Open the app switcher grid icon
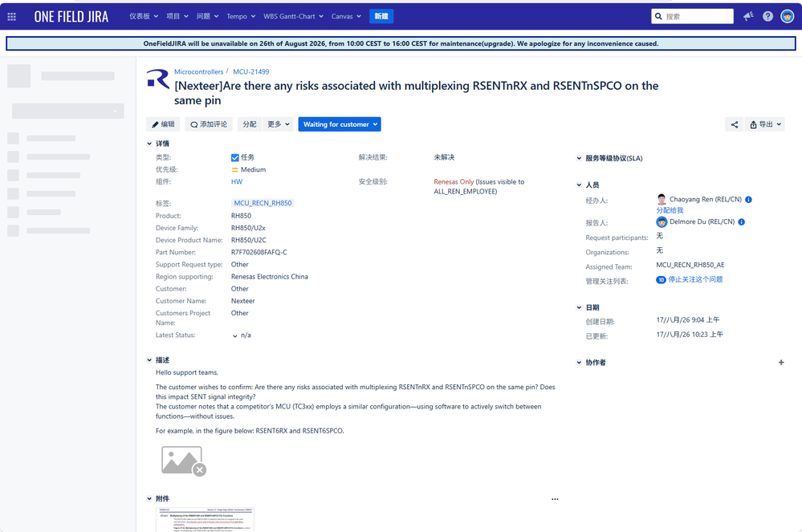The width and height of the screenshot is (802, 532). point(12,16)
